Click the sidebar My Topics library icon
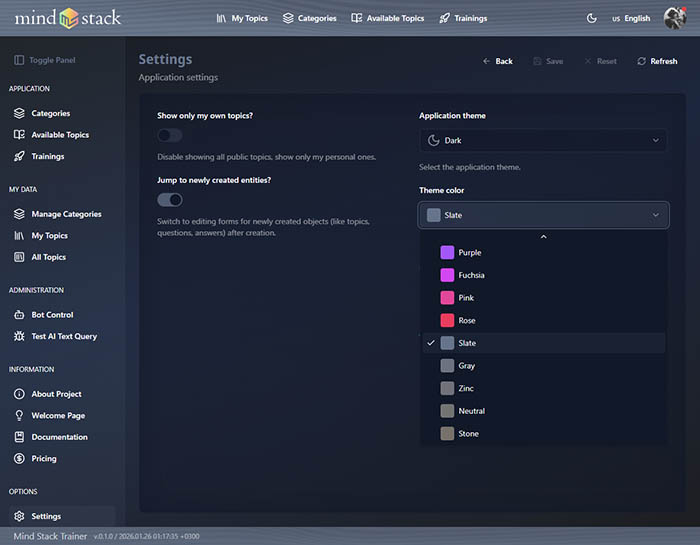 [19, 235]
